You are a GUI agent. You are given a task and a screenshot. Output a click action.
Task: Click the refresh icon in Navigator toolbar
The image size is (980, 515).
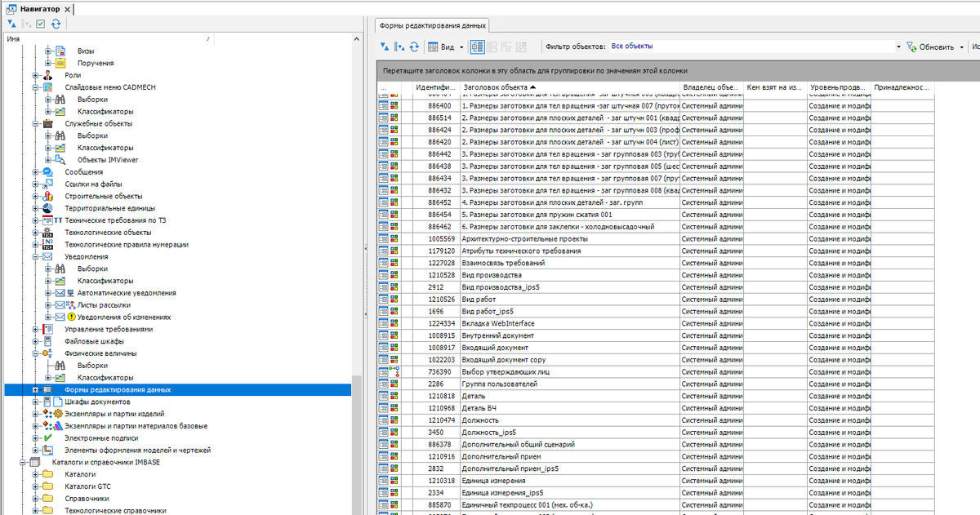click(x=55, y=24)
